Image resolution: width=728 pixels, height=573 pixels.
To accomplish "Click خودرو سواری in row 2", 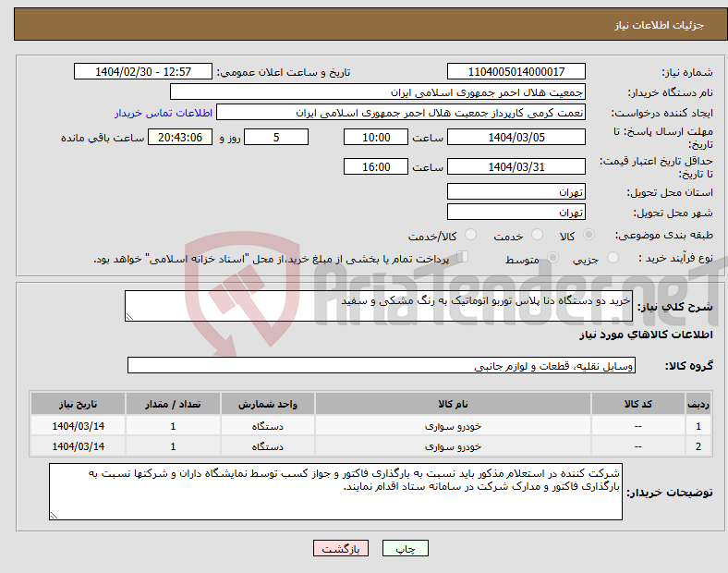I will (453, 446).
